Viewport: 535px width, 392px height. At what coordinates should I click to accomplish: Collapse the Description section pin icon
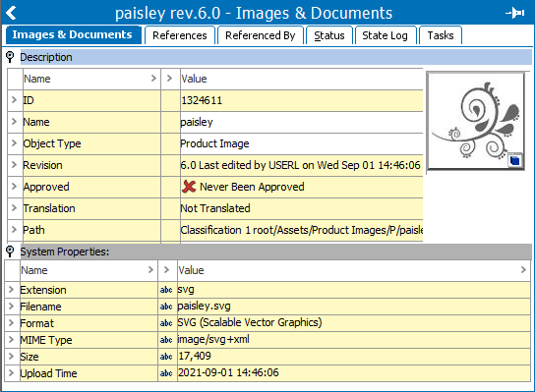[10, 57]
